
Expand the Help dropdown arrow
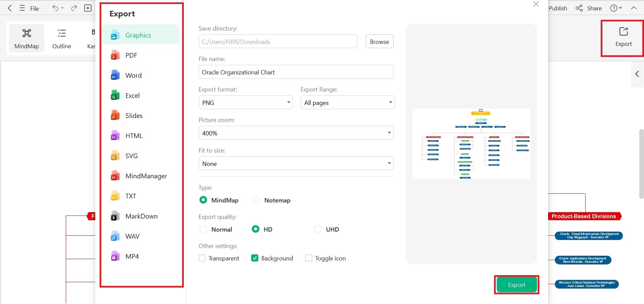pos(621,8)
